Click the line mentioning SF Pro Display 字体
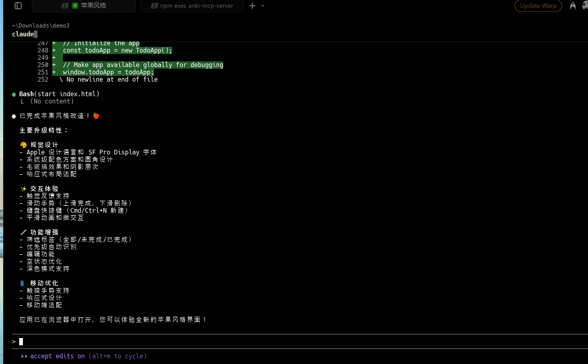Image resolution: width=588 pixels, height=364 pixels. point(88,152)
